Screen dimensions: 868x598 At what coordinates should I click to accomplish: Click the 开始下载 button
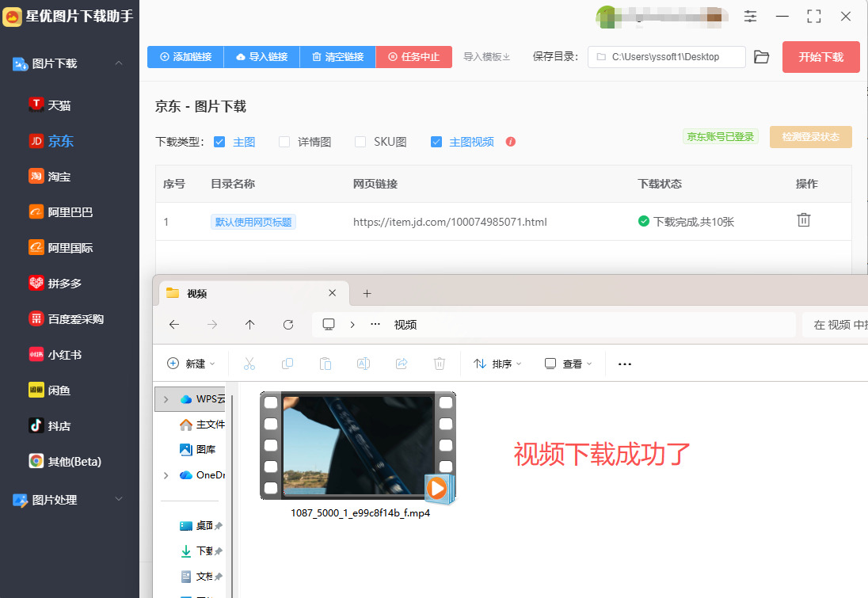coord(821,57)
